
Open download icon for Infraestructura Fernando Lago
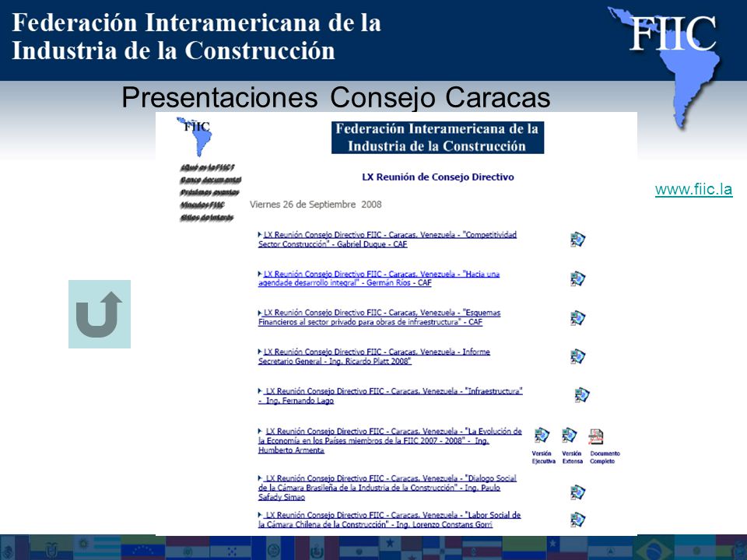(x=582, y=395)
